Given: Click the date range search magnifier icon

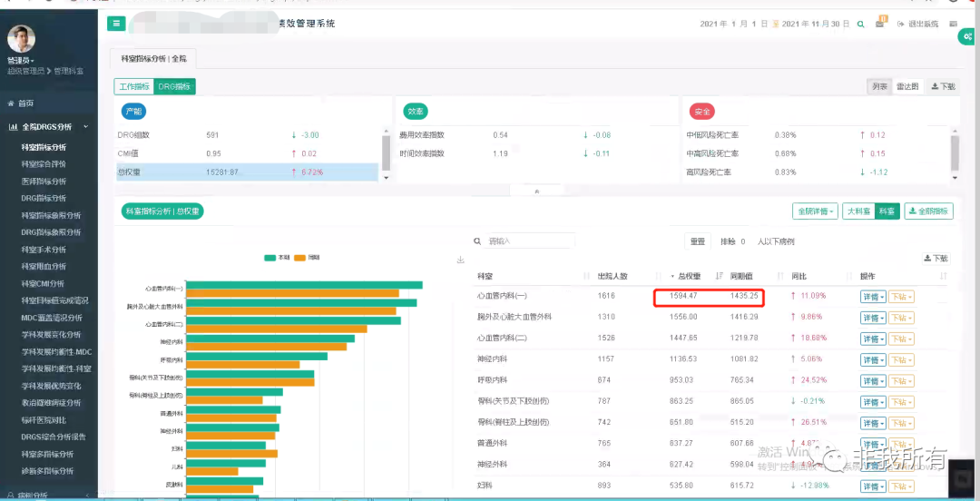Looking at the screenshot, I should 858,24.
